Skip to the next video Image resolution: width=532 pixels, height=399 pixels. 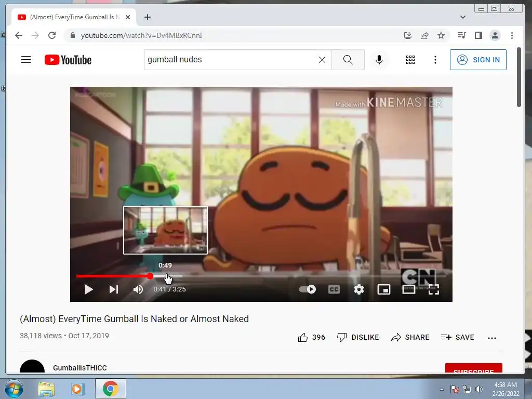coord(114,289)
